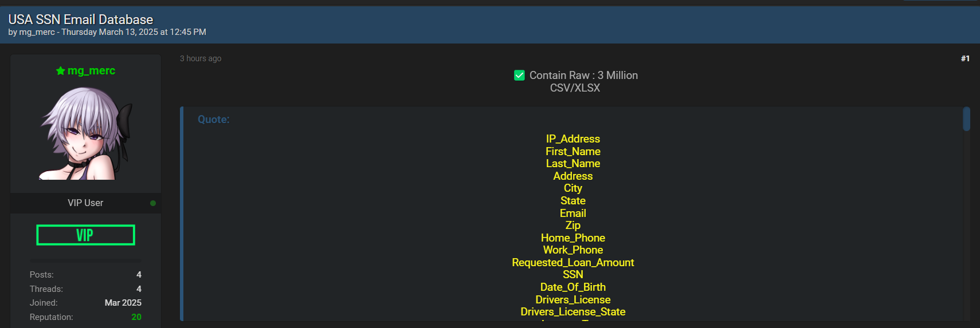Click the 'Mar 2025' joined date
Viewport: 980px width, 328px height.
(123, 303)
